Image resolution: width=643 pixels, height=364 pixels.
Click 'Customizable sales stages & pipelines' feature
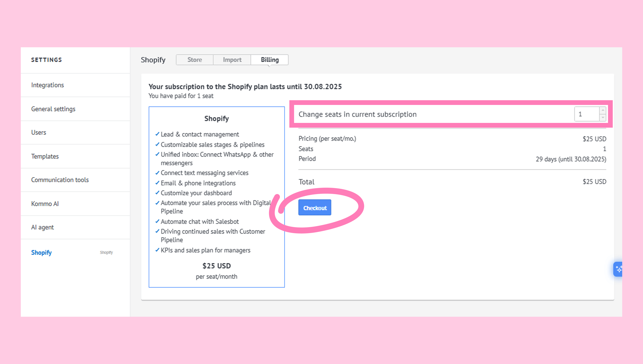[x=213, y=144]
